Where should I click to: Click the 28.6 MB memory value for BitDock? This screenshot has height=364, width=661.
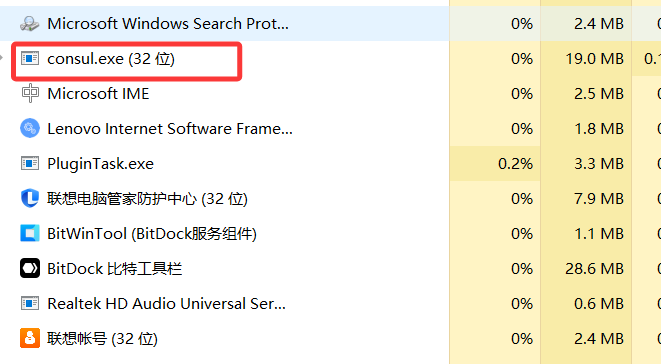tap(594, 269)
